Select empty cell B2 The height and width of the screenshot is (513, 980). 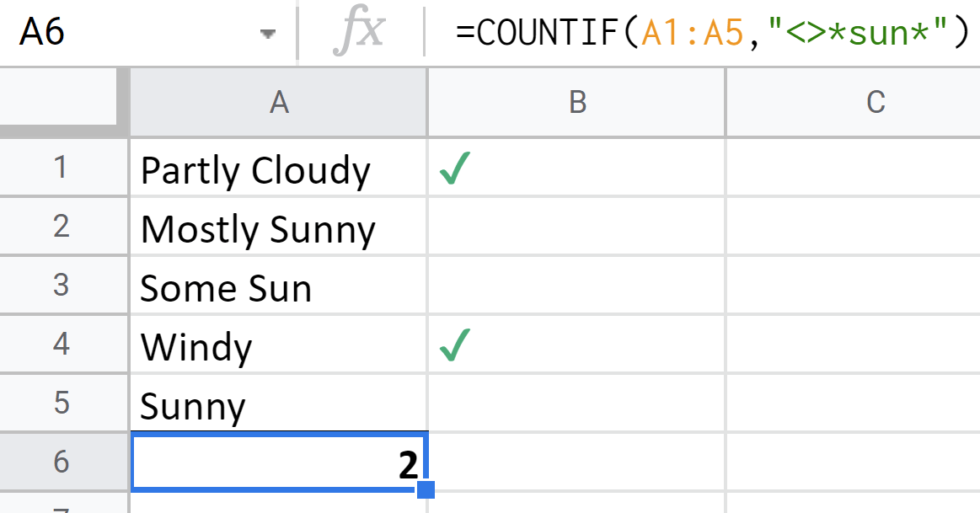pyautogui.click(x=576, y=225)
